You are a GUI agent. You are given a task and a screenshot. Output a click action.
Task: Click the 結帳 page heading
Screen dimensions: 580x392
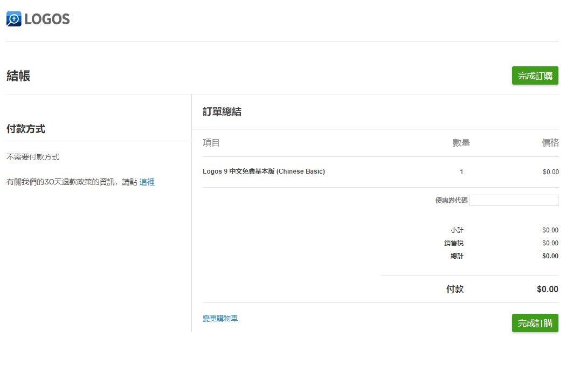[x=18, y=76]
